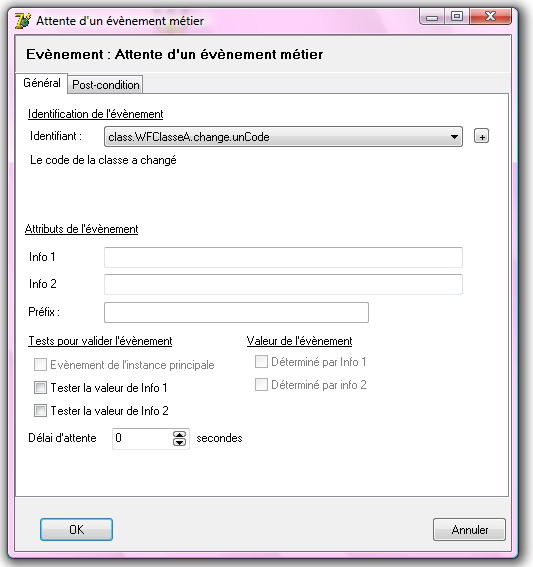
Task: Focus the Préfix input field
Action: [x=236, y=312]
